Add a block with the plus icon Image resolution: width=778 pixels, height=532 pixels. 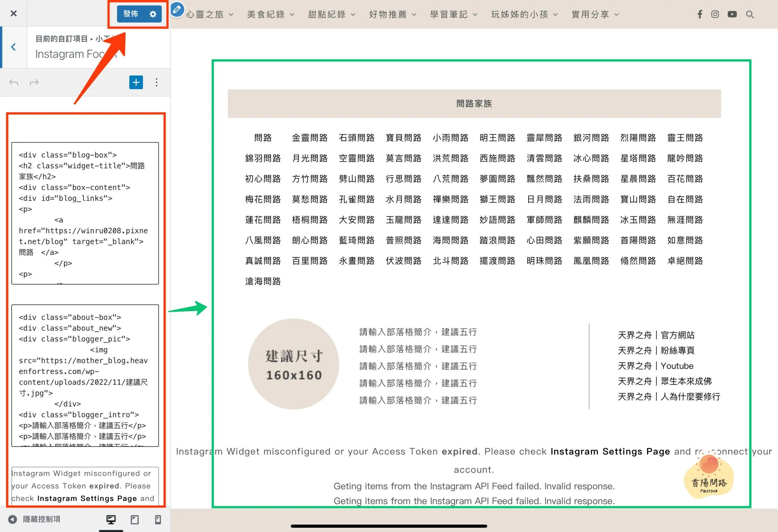pyautogui.click(x=136, y=82)
